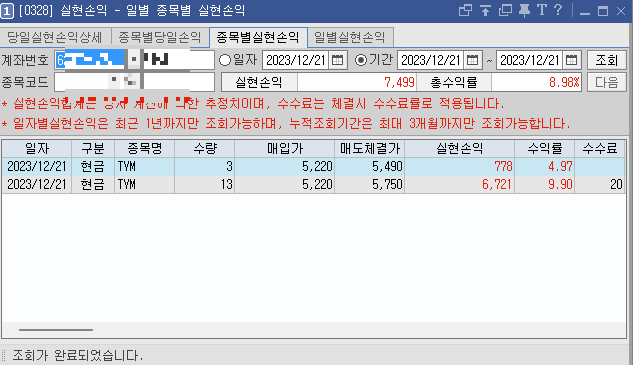The height and width of the screenshot is (365, 633).
Task: Click the 일자 date field 2023/12/21
Action: (x=296, y=60)
